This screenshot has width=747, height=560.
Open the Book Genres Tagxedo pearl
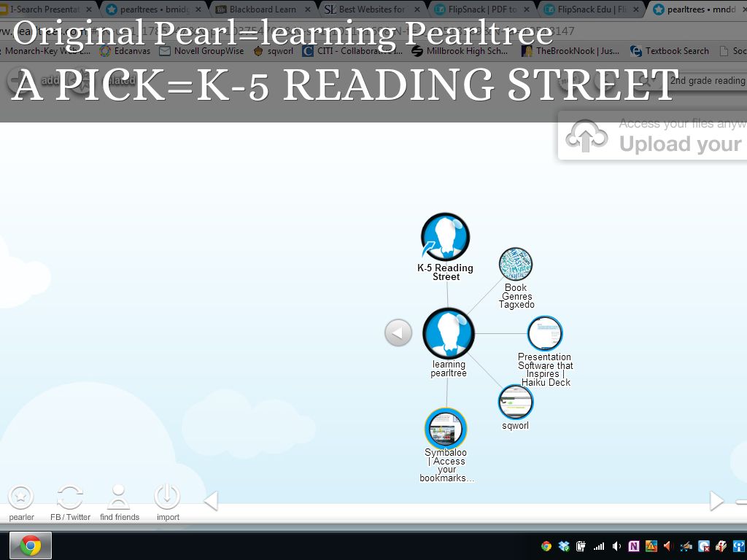click(516, 265)
